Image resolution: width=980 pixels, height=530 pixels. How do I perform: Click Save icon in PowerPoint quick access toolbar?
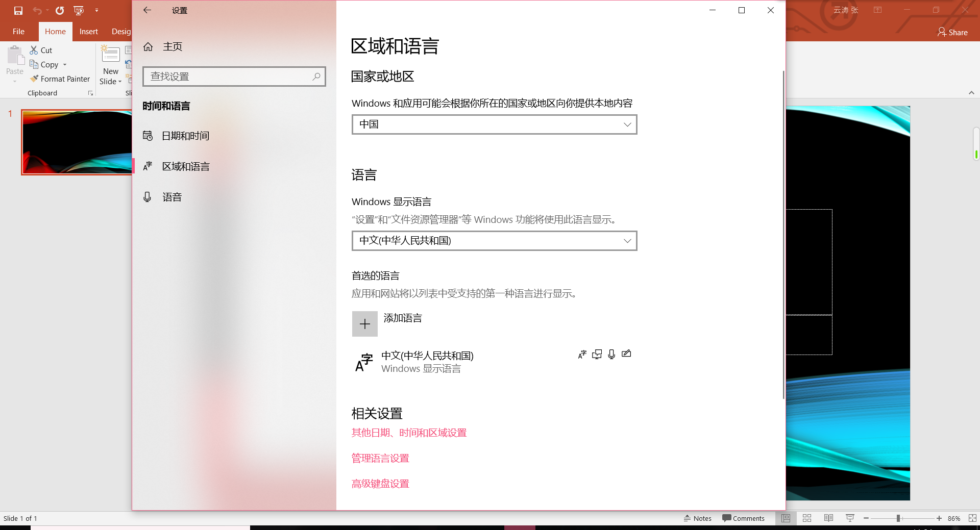tap(18, 10)
